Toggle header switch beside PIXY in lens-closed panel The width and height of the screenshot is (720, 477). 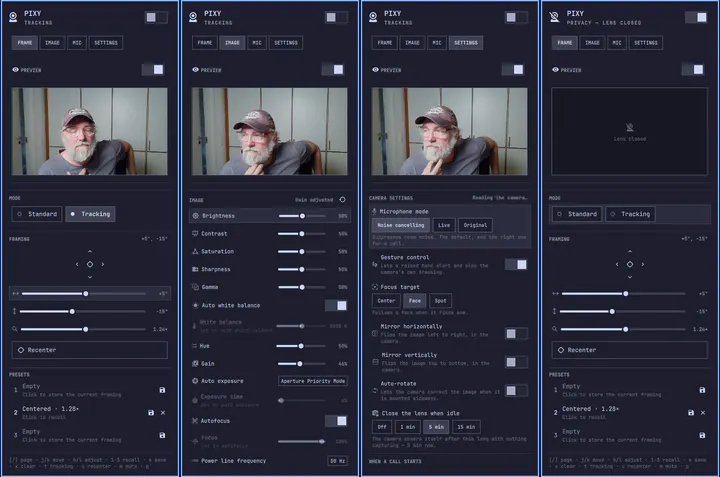697,17
